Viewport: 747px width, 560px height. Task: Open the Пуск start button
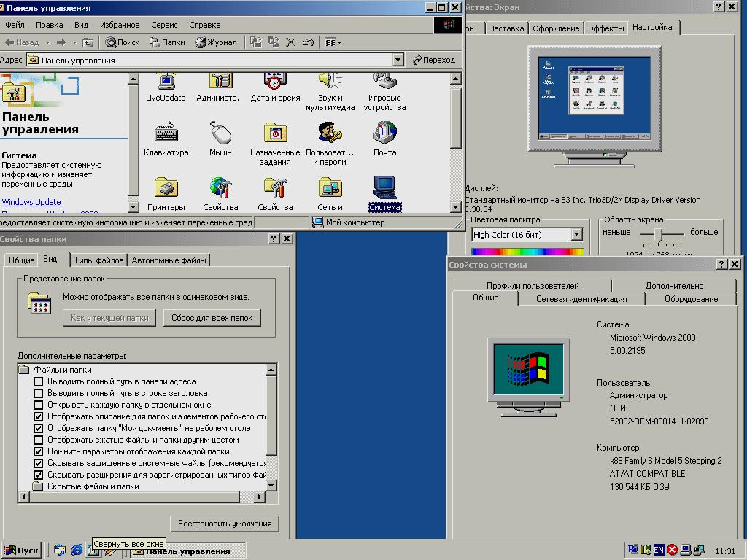(x=21, y=550)
